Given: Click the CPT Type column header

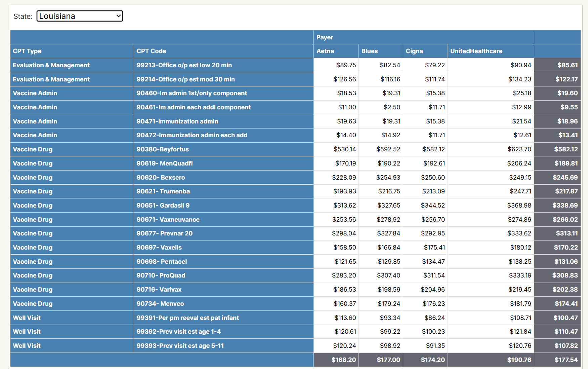Looking at the screenshot, I should pyautogui.click(x=72, y=51).
